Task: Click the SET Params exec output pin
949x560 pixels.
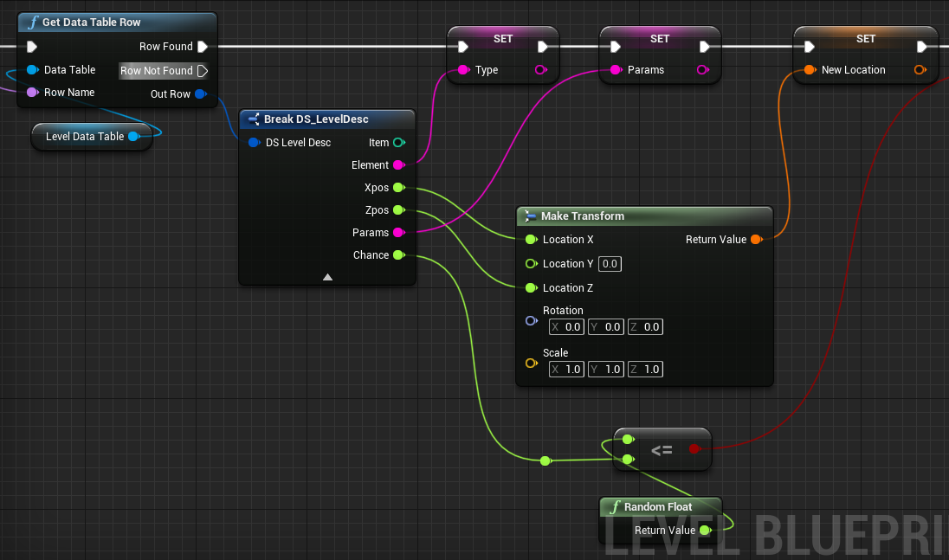Action: (x=705, y=47)
